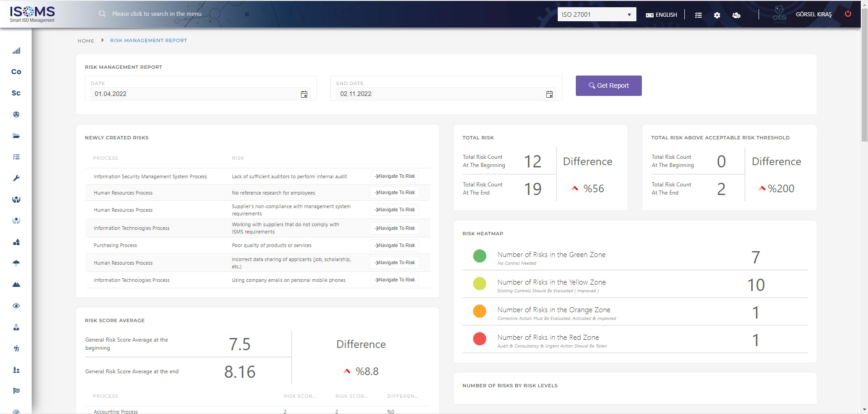Open the start date calendar picker
This screenshot has width=868, height=414.
tap(304, 94)
